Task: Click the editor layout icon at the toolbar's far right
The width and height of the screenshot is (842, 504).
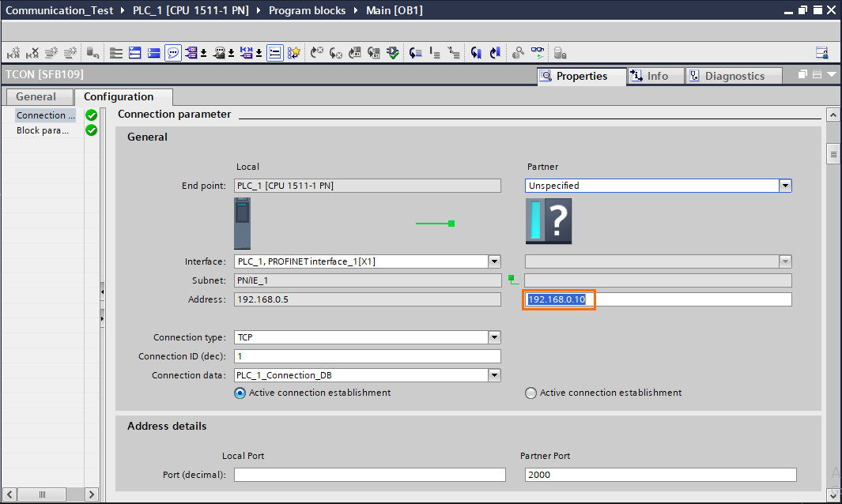Action: pos(821,52)
